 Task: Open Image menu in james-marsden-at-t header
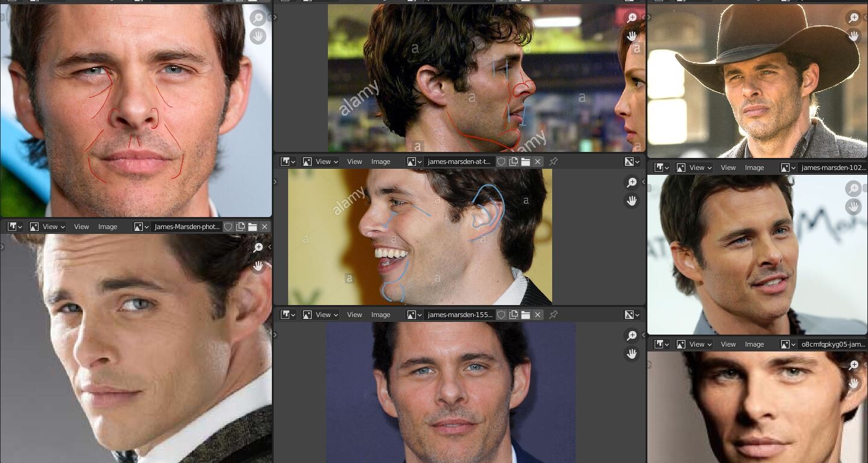pos(381,162)
